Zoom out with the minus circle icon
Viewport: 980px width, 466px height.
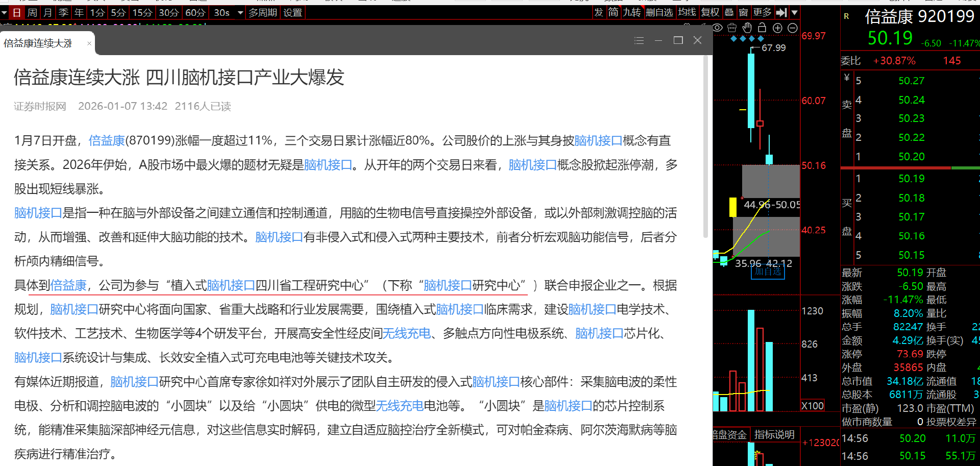click(793, 28)
